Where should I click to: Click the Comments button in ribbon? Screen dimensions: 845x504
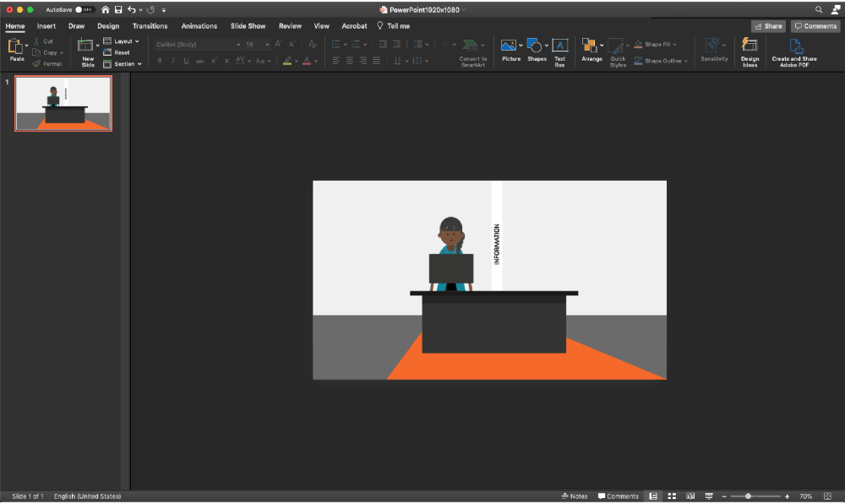[x=816, y=26]
